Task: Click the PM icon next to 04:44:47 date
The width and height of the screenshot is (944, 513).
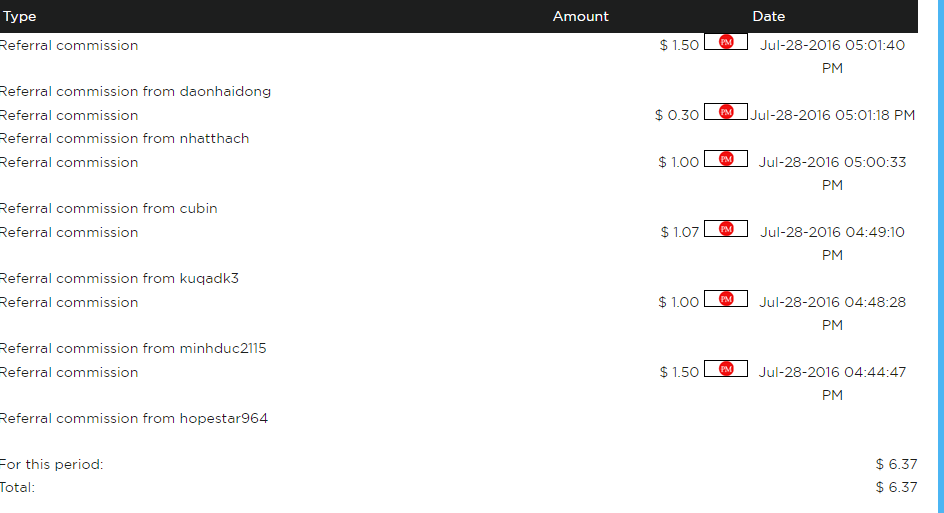Action: (x=726, y=368)
